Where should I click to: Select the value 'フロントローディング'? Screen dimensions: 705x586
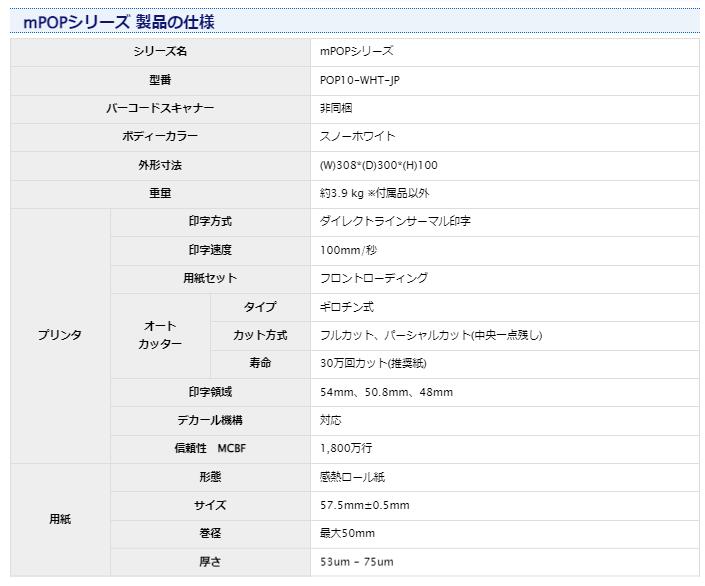[x=374, y=278]
